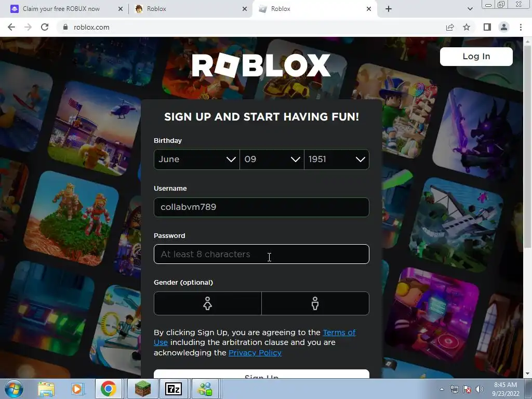Image resolution: width=532 pixels, height=399 pixels.
Task: Click the network tray icon
Action: (x=454, y=389)
